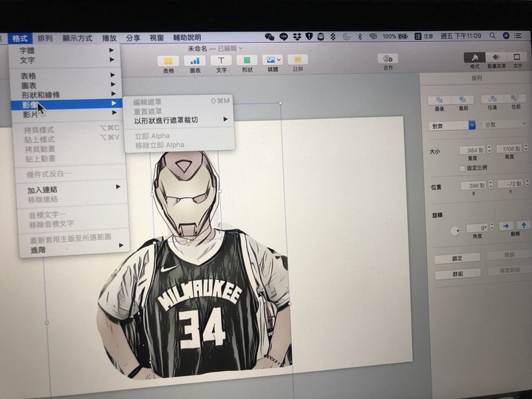Insert a text box with 文字 icon

point(221,61)
